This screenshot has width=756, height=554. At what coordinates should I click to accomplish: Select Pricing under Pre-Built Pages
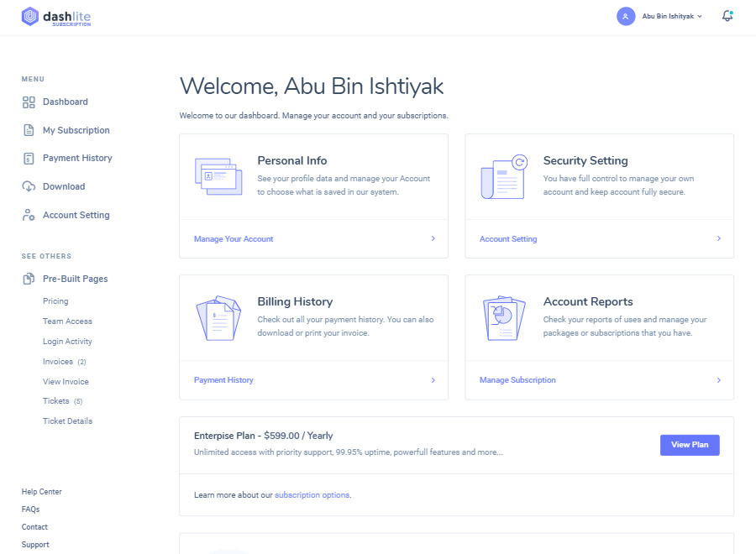[x=55, y=301]
